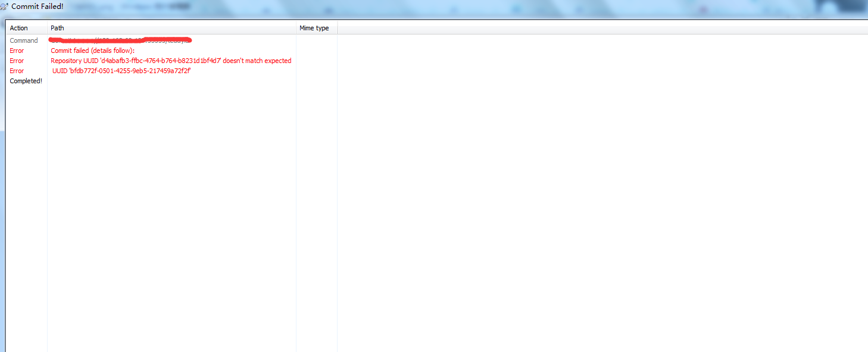Sort by the Path column header
868x352 pixels.
pos(171,28)
